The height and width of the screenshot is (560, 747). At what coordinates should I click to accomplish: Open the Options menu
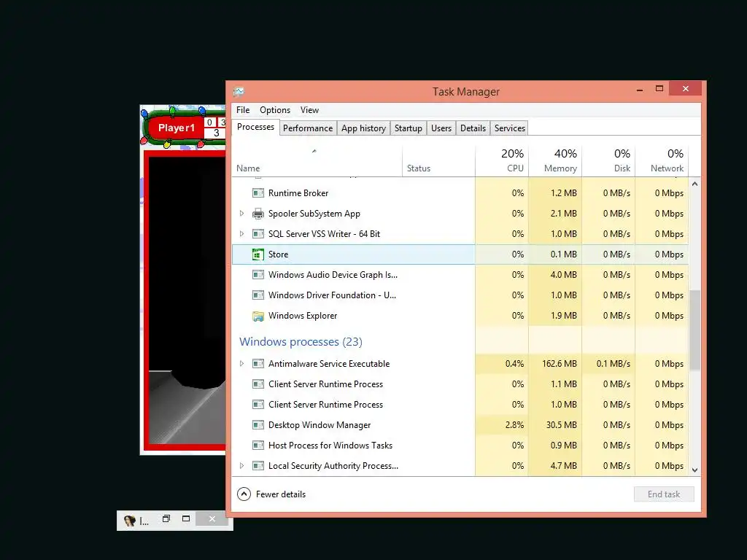275,110
